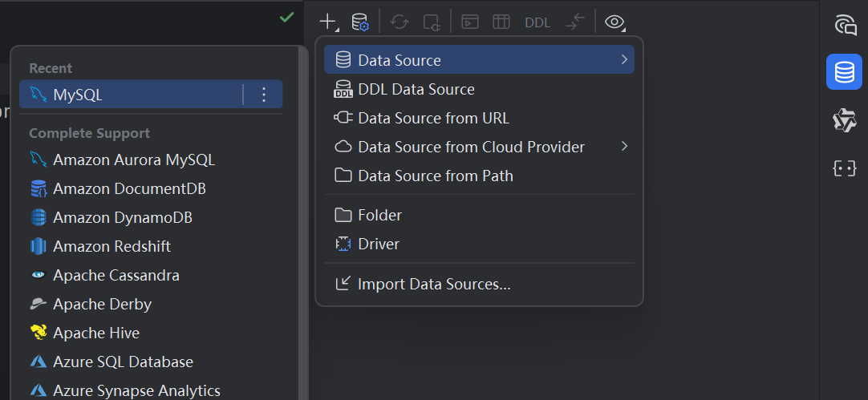The image size is (868, 400).
Task: Open the three-dot options next to MySQL
Action: pyautogui.click(x=263, y=95)
